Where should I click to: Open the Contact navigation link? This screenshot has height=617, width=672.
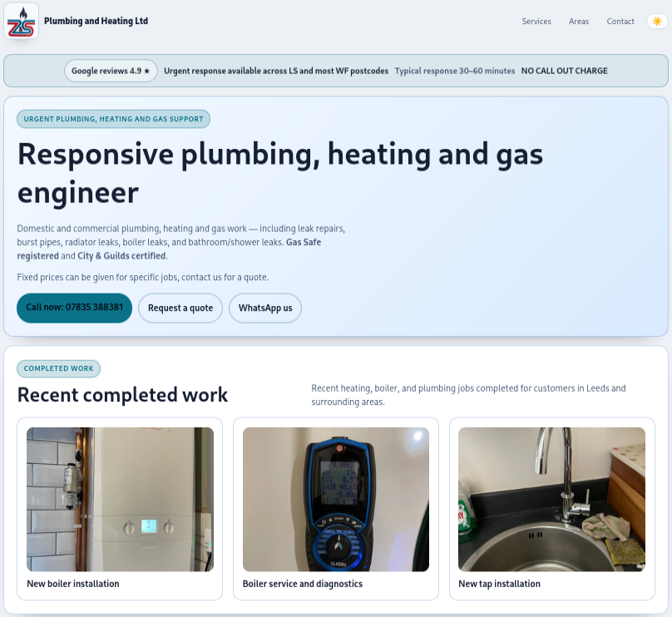(620, 22)
